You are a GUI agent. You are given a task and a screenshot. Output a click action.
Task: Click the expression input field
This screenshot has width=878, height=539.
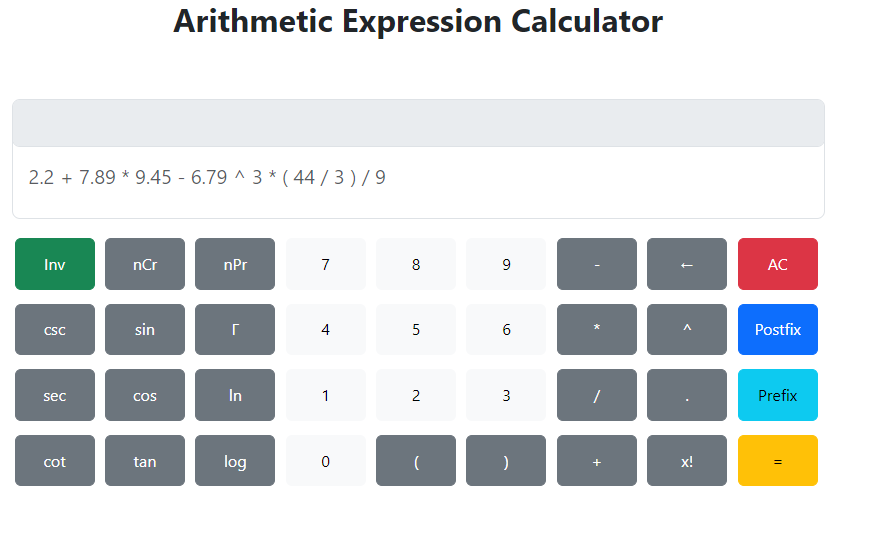(x=418, y=178)
